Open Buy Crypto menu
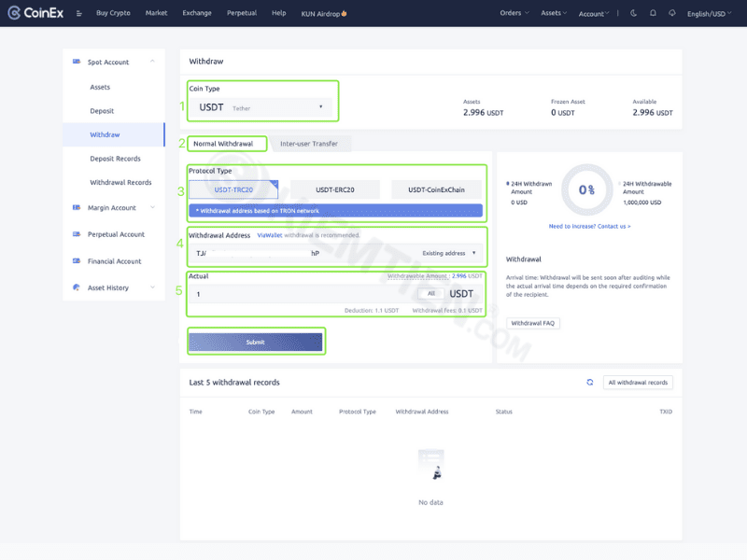 point(113,13)
